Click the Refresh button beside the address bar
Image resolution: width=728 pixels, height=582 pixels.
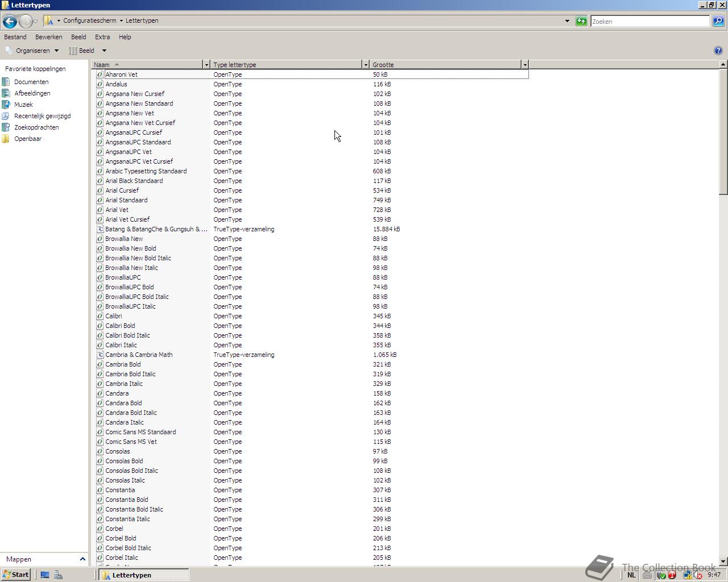[581, 21]
